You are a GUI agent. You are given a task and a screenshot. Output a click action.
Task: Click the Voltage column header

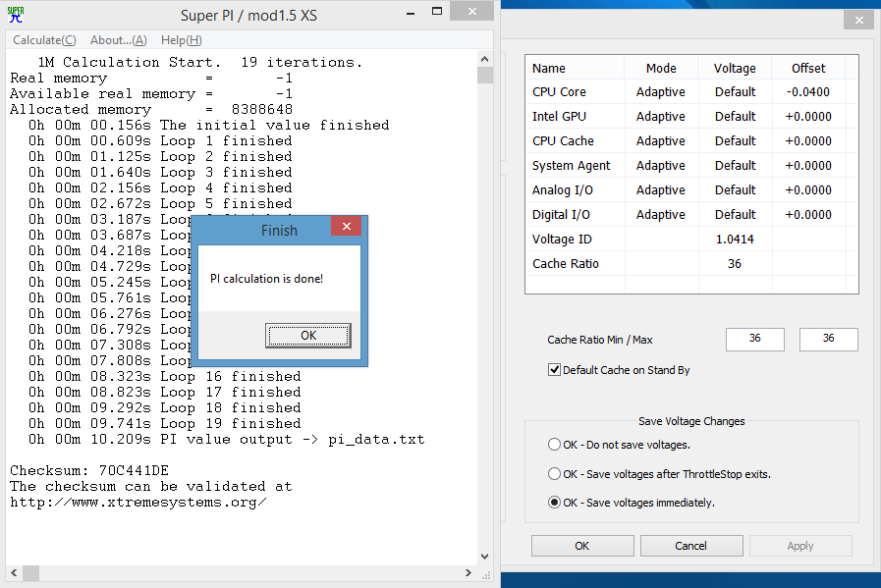(x=735, y=68)
